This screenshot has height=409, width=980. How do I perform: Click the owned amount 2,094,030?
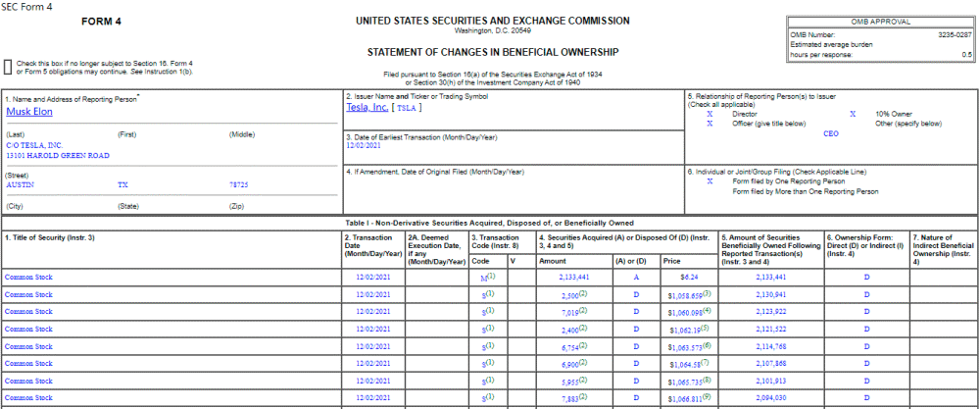770,397
